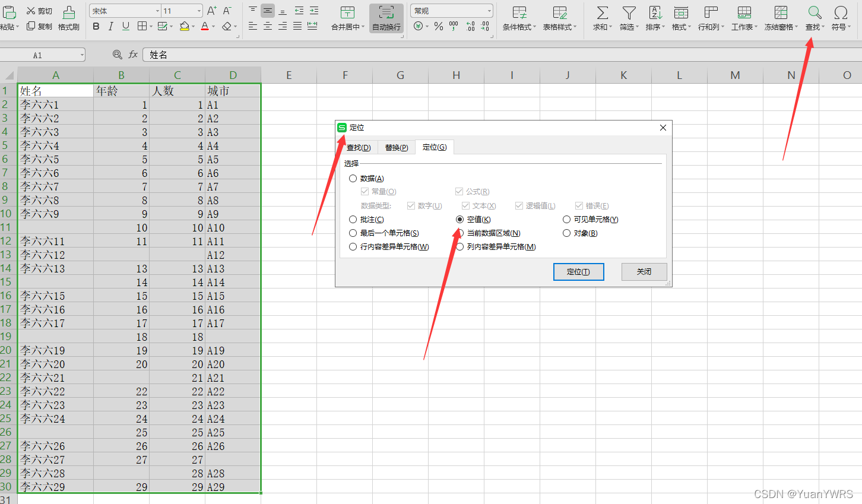The height and width of the screenshot is (504, 862).
Task: Align text right horizontally
Action: [x=283, y=26]
